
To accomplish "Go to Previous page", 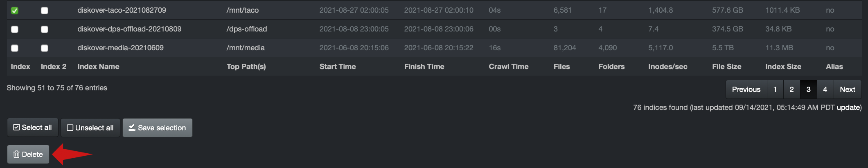I will [746, 90].
